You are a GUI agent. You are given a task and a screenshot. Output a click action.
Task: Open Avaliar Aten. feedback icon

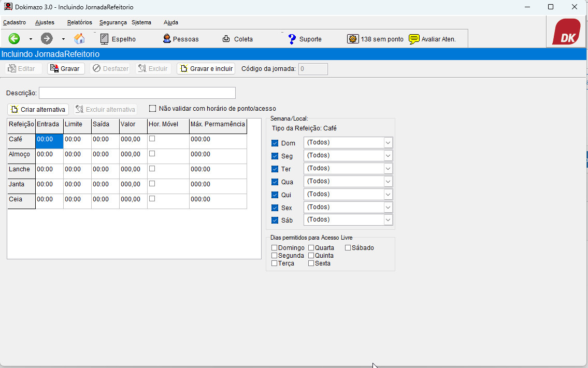(x=432, y=39)
